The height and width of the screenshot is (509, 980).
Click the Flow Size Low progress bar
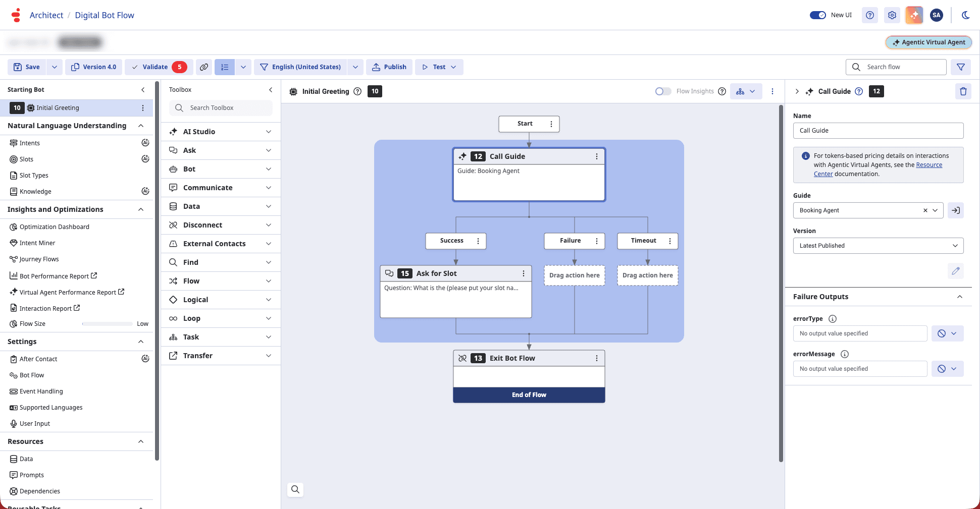(x=108, y=324)
